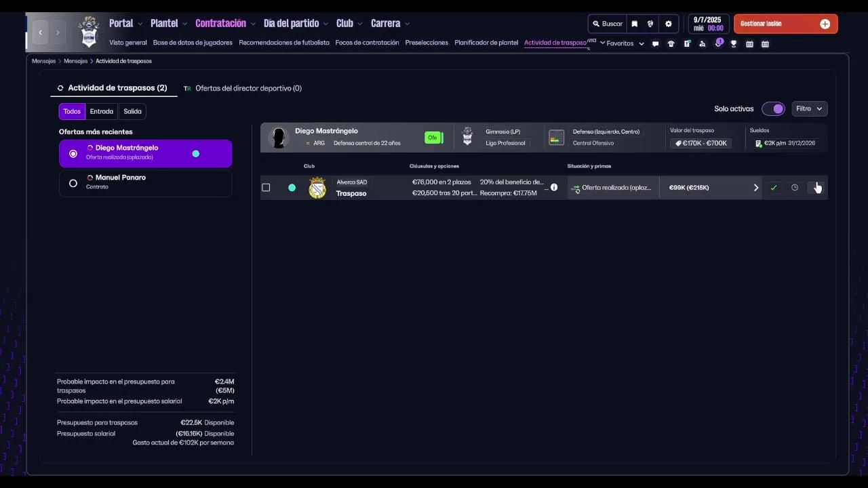Expand the Contratación menu

(226, 23)
